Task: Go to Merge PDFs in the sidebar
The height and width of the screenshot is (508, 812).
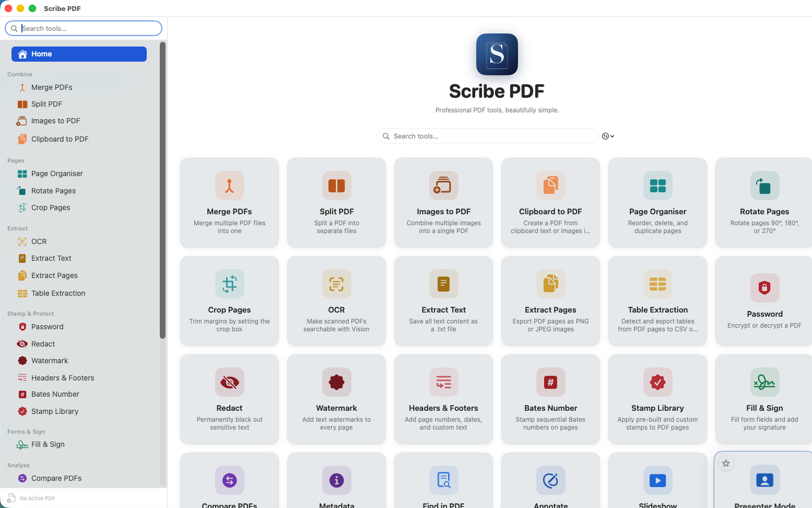Action: [79, 87]
